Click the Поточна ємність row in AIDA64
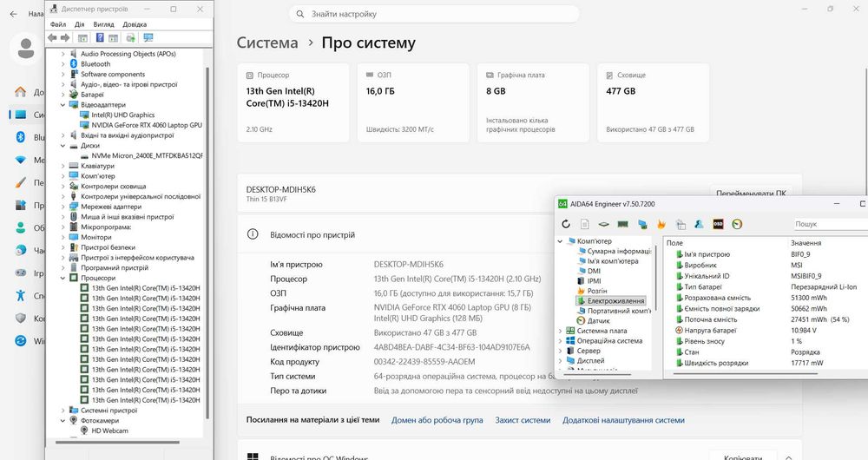This screenshot has height=460, width=868. point(767,319)
